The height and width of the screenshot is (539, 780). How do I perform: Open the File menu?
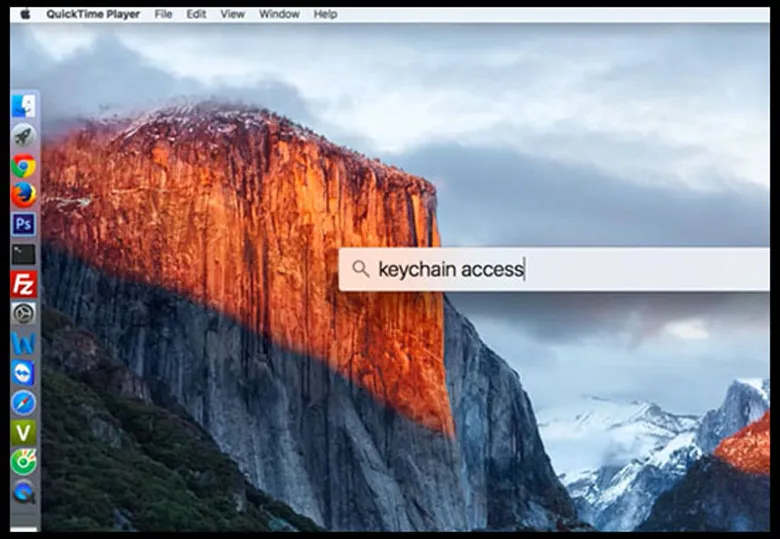pyautogui.click(x=163, y=14)
